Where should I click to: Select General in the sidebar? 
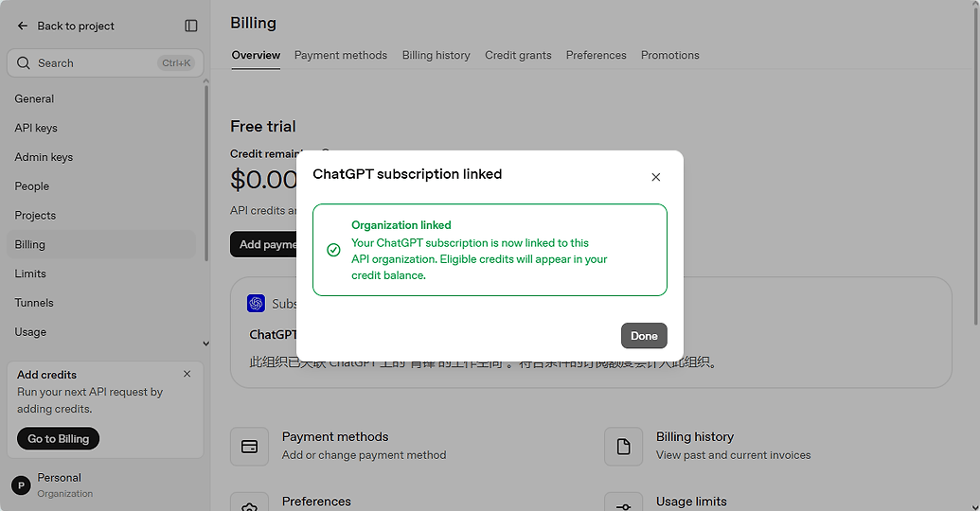(101, 98)
